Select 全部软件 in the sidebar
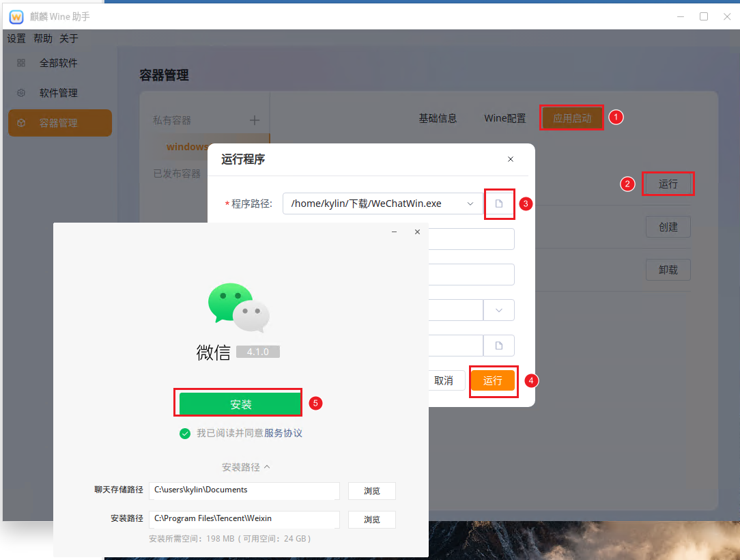Image resolution: width=740 pixels, height=560 pixels. (59, 63)
